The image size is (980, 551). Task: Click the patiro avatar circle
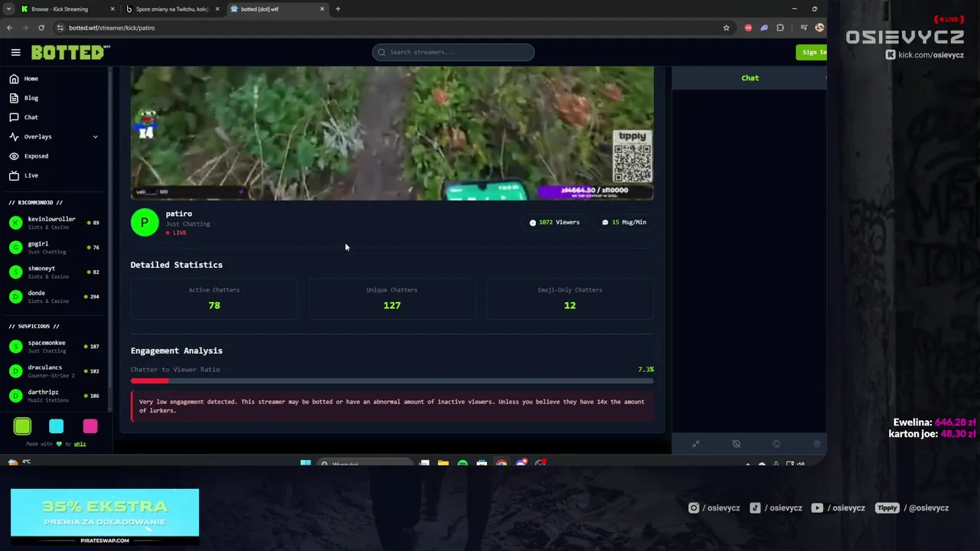[x=145, y=223]
